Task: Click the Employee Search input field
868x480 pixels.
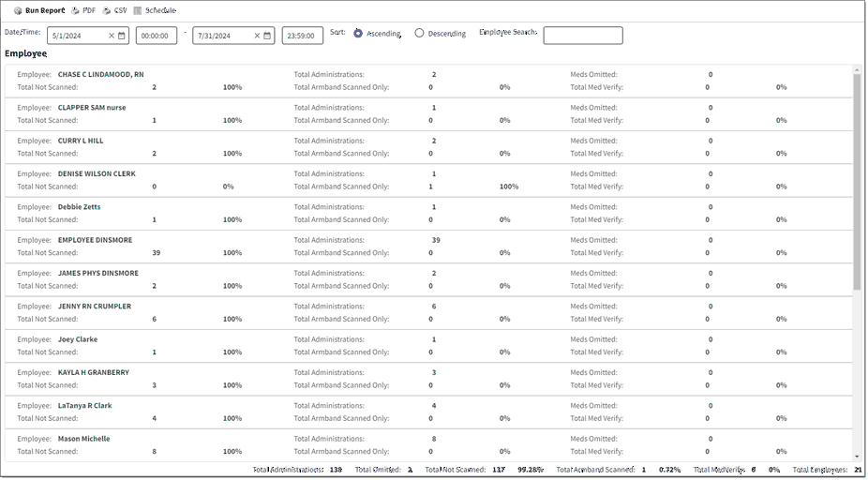Action: [x=583, y=36]
